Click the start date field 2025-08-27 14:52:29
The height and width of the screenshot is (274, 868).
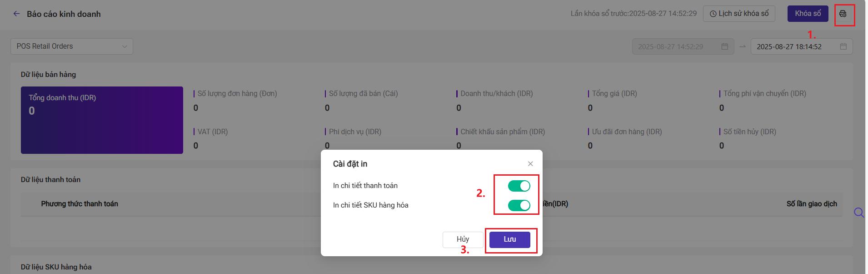point(683,46)
